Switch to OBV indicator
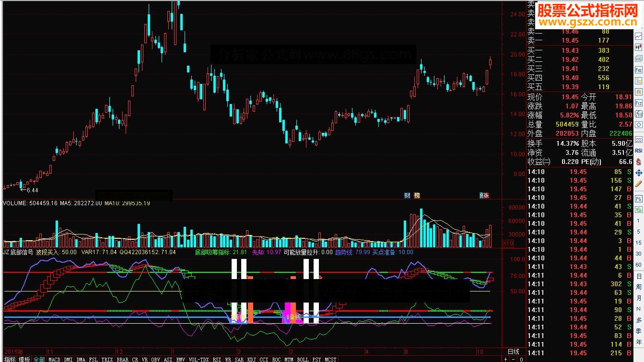644x362 pixels. click(x=156, y=359)
